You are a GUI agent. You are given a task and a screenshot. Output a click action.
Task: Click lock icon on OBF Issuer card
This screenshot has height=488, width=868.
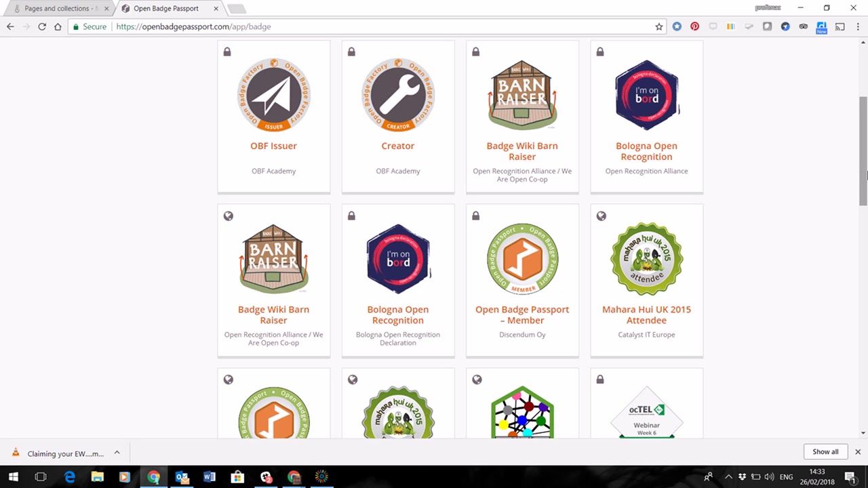coord(227,52)
